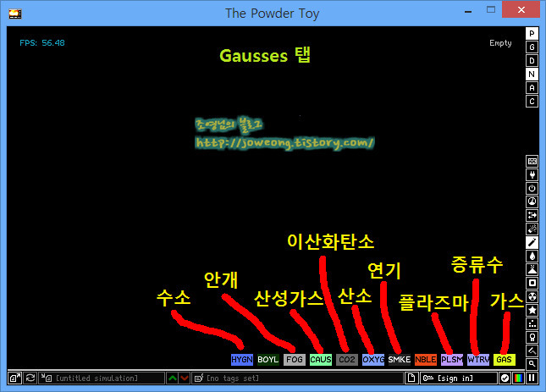Switch to display mode C

(532, 102)
